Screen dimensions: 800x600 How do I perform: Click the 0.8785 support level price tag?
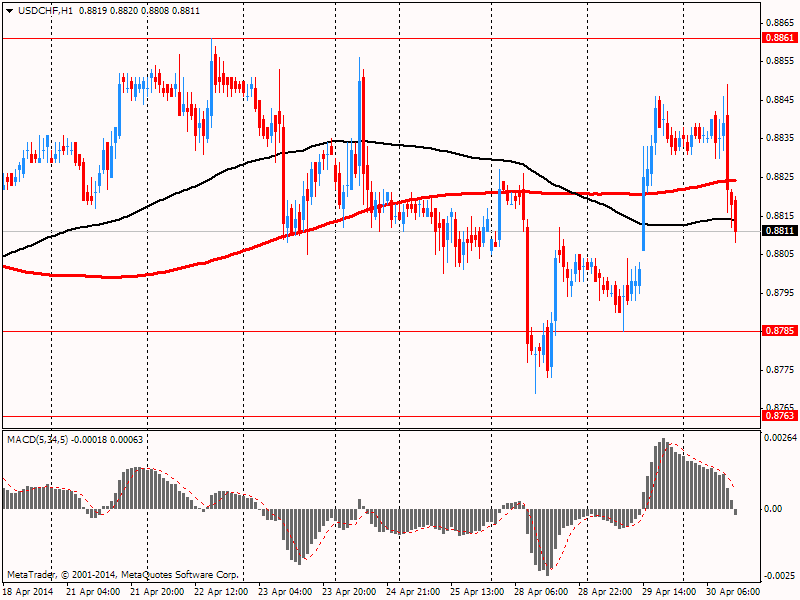tap(779, 331)
